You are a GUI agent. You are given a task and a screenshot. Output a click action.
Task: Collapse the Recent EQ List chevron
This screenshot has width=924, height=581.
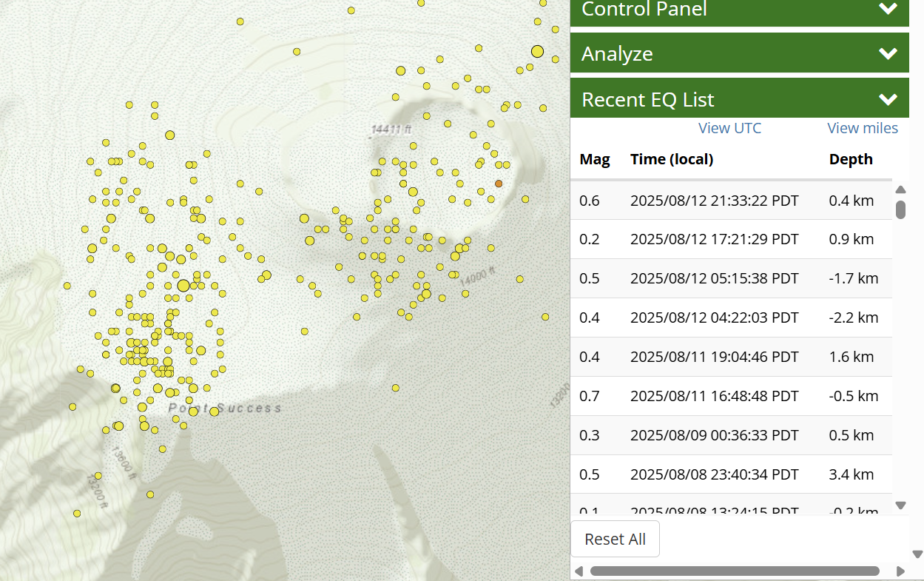pos(887,99)
